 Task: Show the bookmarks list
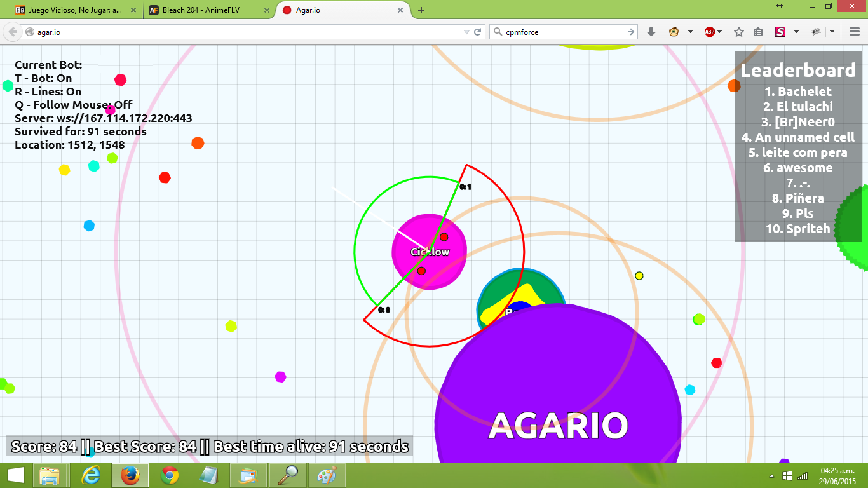pyautogui.click(x=758, y=32)
